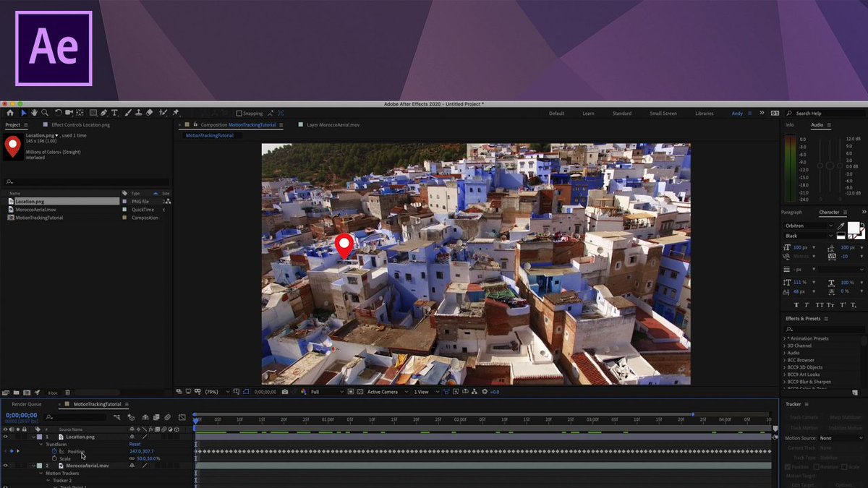Hide the Location.png layer eye
This screenshot has width=868, height=488.
click(x=6, y=437)
